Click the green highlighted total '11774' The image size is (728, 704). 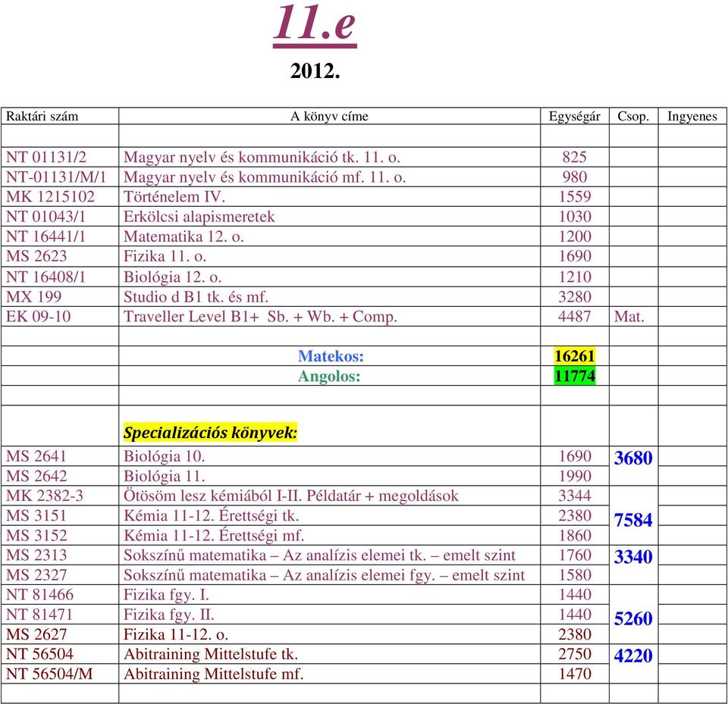coord(575,376)
